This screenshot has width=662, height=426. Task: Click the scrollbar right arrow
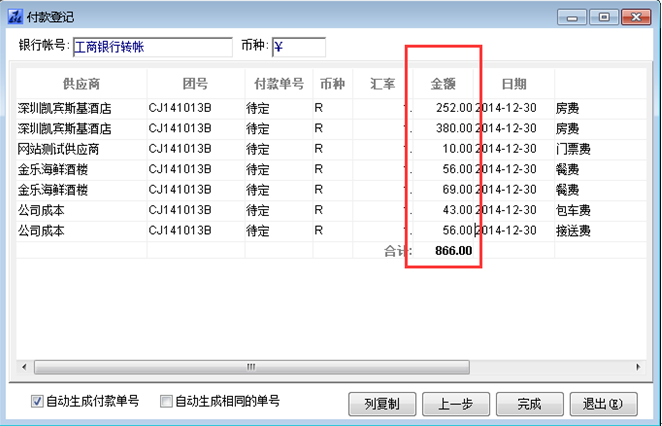[x=638, y=367]
